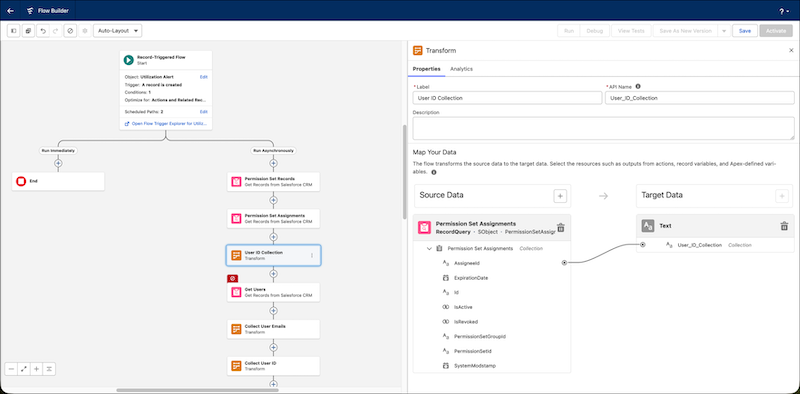Delete the Permission Set Assignments source

560,228
